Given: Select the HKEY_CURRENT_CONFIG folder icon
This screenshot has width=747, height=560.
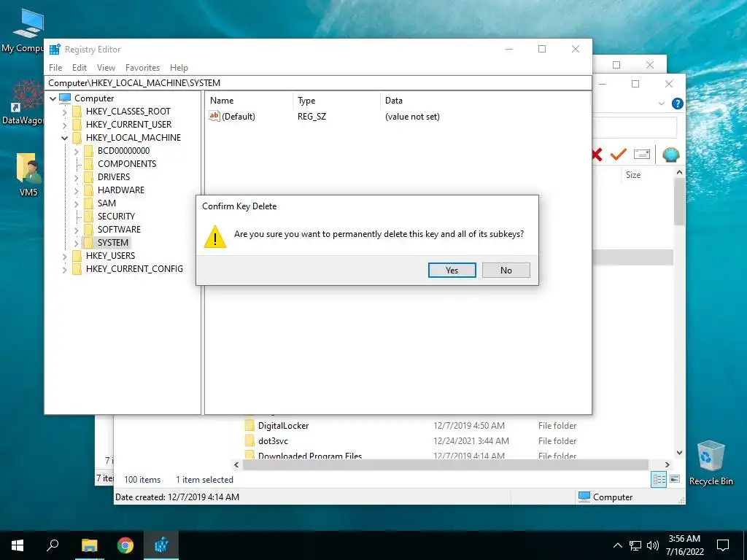Looking at the screenshot, I should tap(77, 268).
